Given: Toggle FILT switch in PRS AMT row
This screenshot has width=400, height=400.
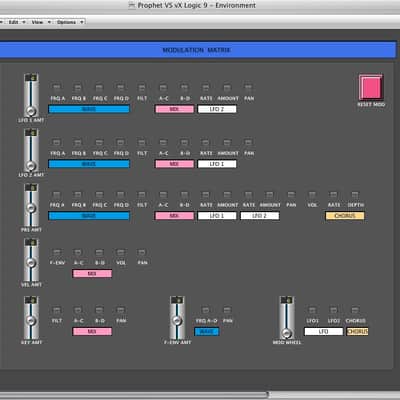Looking at the screenshot, I should pos(142,194).
